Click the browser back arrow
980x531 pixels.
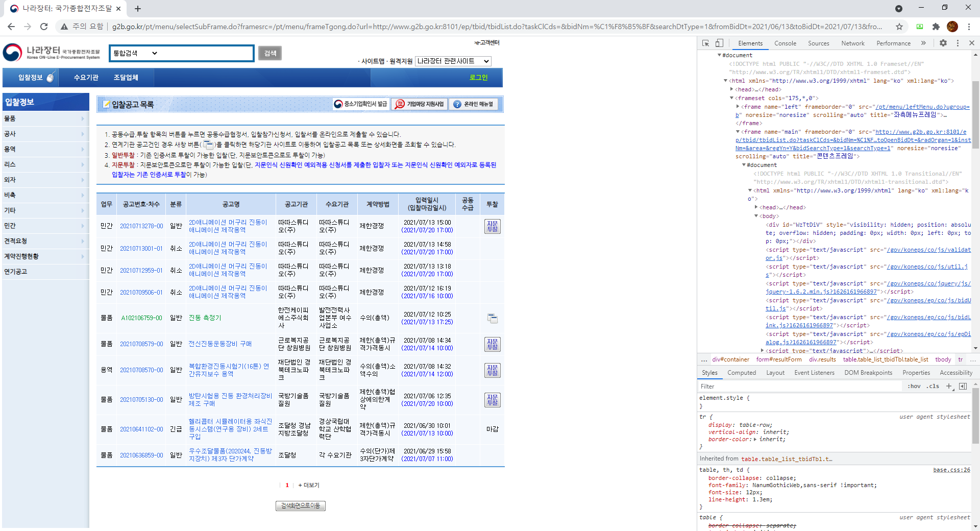[11, 27]
